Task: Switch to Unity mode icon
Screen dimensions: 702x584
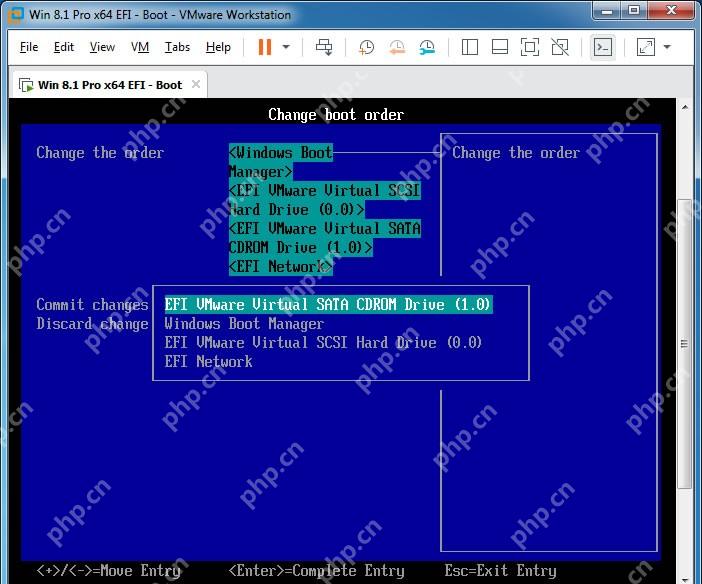Action: tap(560, 47)
